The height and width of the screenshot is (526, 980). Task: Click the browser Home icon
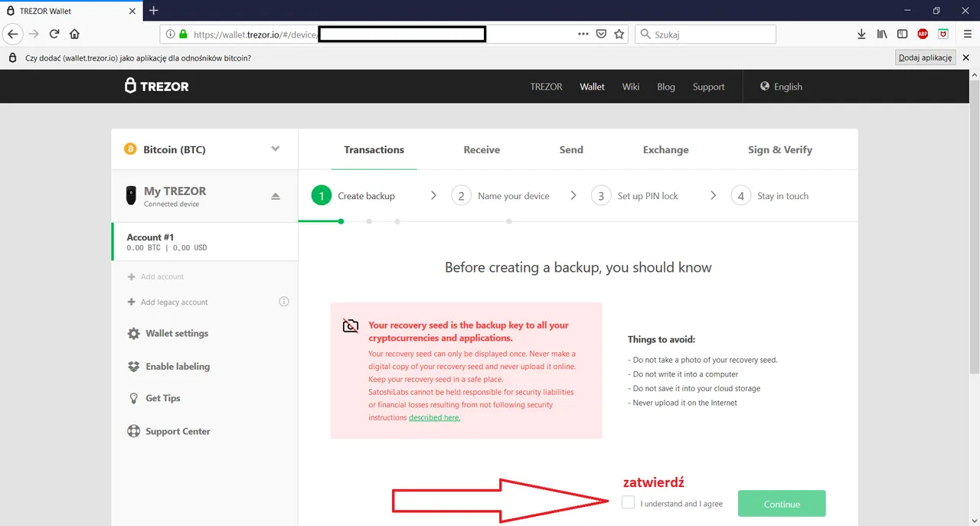[x=74, y=34]
